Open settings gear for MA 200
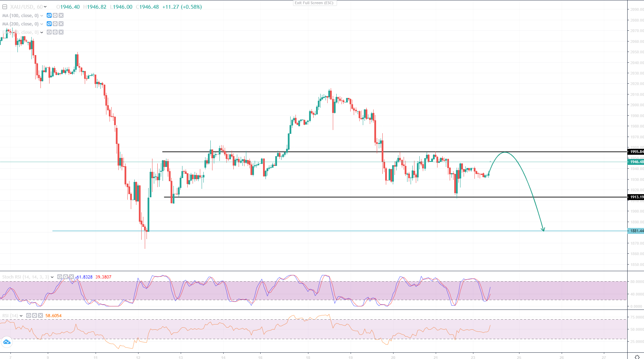Screen dimensions: 644x359 (x=55, y=24)
